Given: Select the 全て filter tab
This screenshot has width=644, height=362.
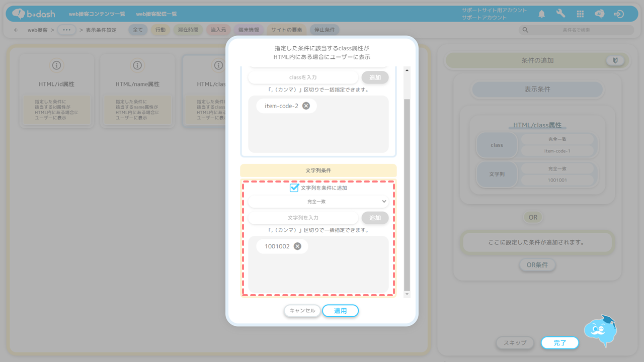Looking at the screenshot, I should pos(138,30).
